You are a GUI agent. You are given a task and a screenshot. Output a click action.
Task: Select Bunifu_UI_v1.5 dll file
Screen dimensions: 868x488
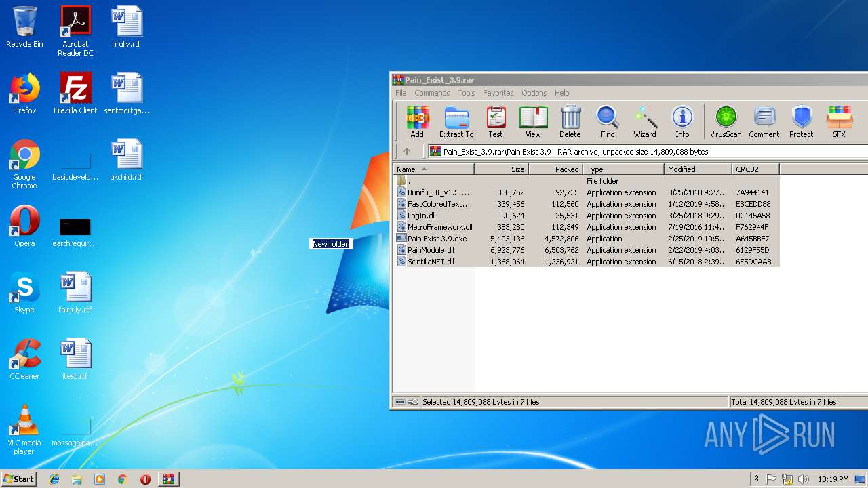point(587,192)
